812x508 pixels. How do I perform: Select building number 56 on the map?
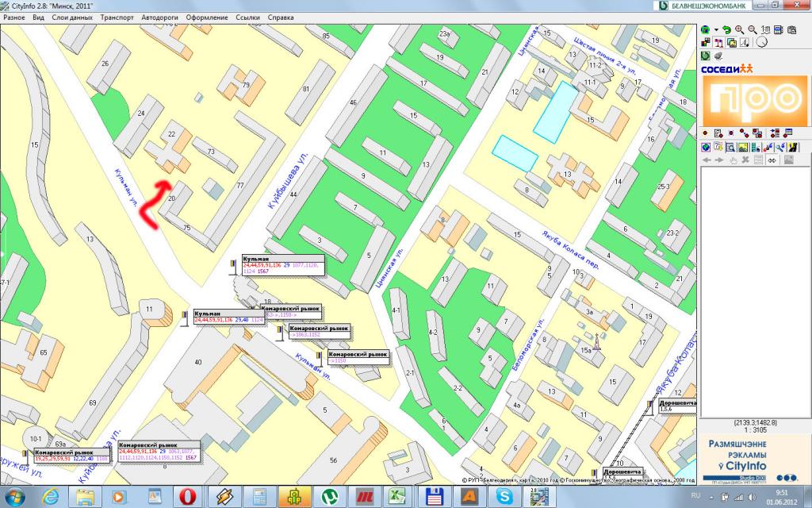point(334,460)
